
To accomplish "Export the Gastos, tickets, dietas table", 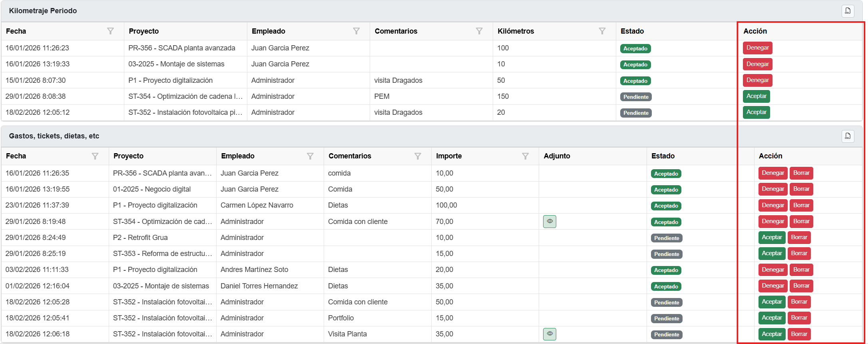I will (847, 136).
